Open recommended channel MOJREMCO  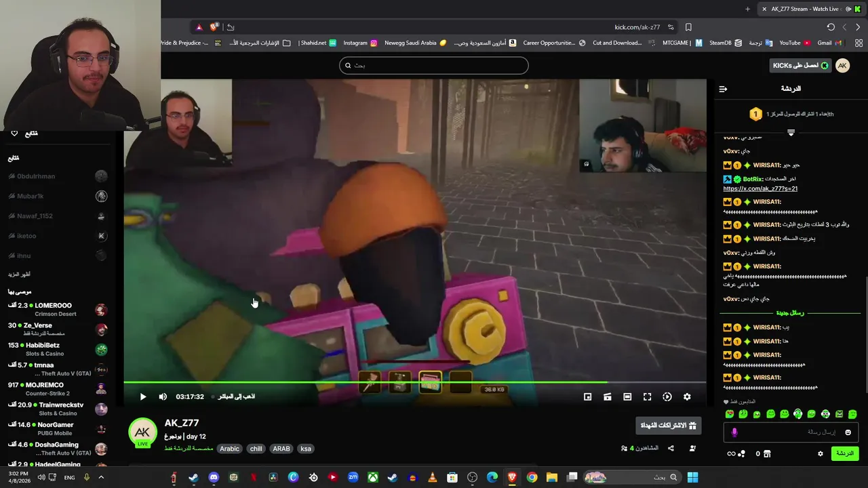(x=58, y=388)
